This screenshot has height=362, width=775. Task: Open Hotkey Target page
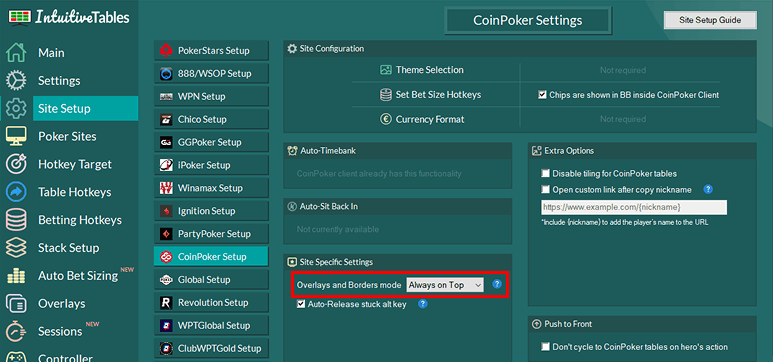tap(75, 164)
